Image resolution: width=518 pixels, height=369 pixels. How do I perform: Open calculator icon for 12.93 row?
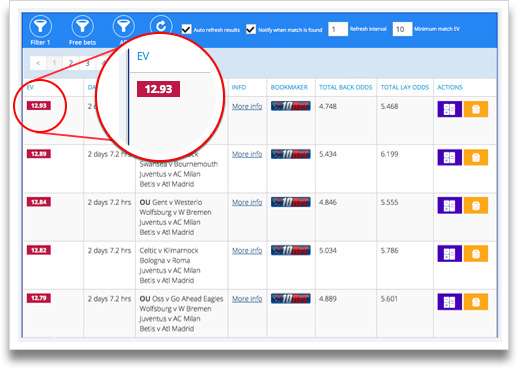(x=450, y=109)
